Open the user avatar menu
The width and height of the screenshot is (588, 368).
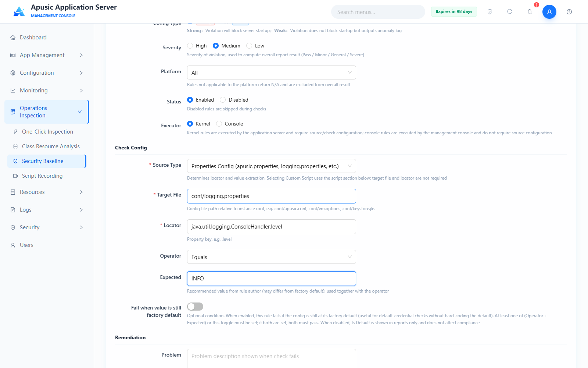(549, 12)
